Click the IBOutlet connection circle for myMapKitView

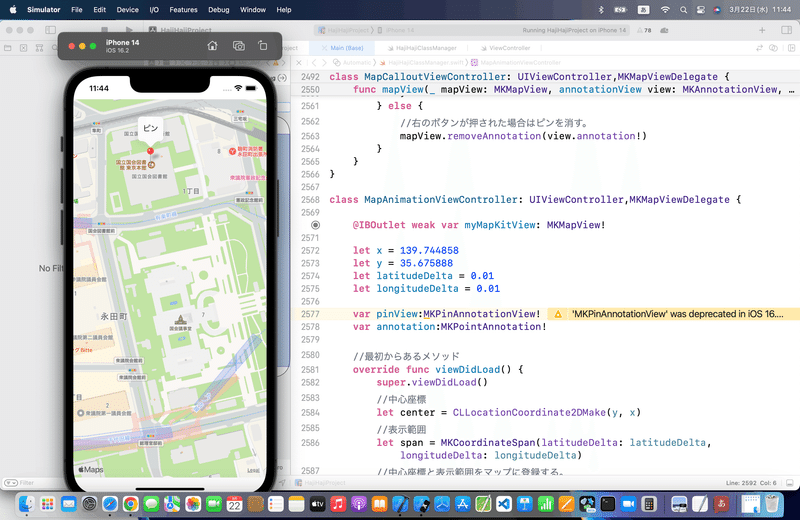pyautogui.click(x=315, y=225)
